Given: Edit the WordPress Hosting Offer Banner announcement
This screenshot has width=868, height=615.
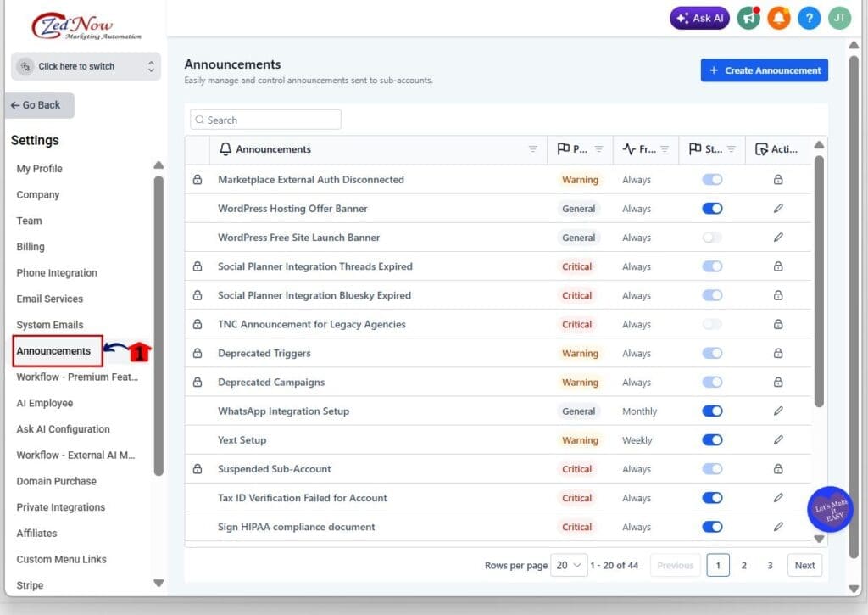Looking at the screenshot, I should (x=778, y=208).
